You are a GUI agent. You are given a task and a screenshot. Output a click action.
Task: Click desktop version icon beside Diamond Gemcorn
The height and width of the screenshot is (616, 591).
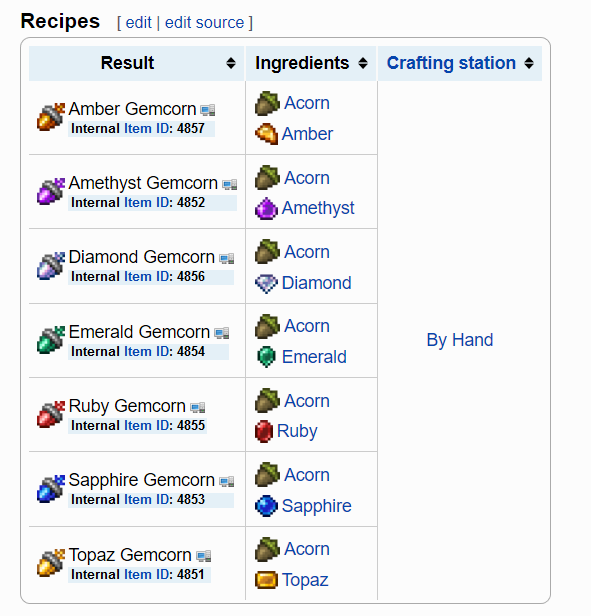click(x=227, y=258)
